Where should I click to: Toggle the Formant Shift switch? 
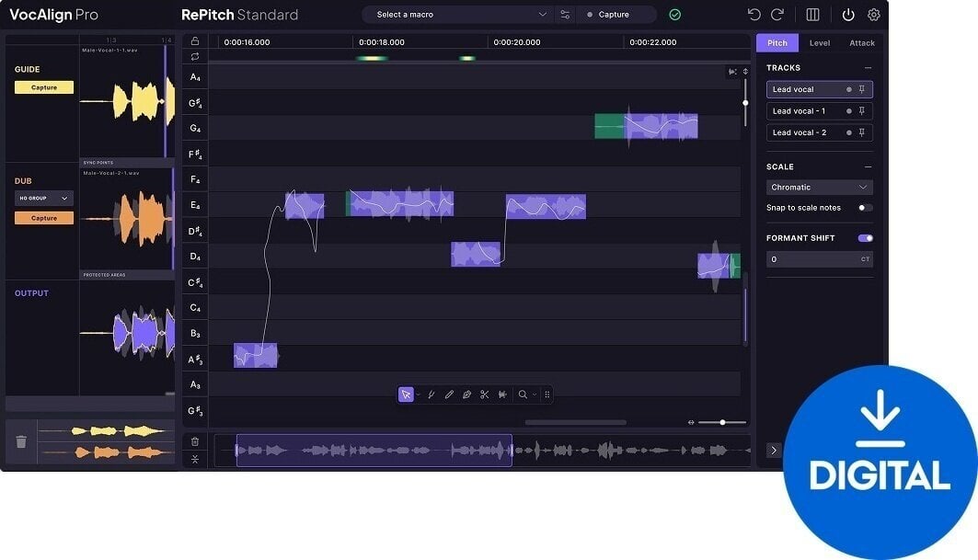865,238
